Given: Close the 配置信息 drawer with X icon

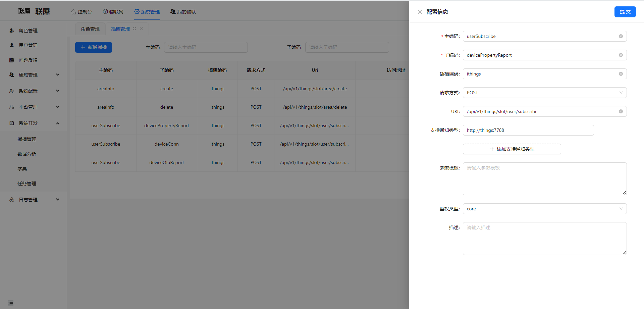Looking at the screenshot, I should click(x=420, y=12).
